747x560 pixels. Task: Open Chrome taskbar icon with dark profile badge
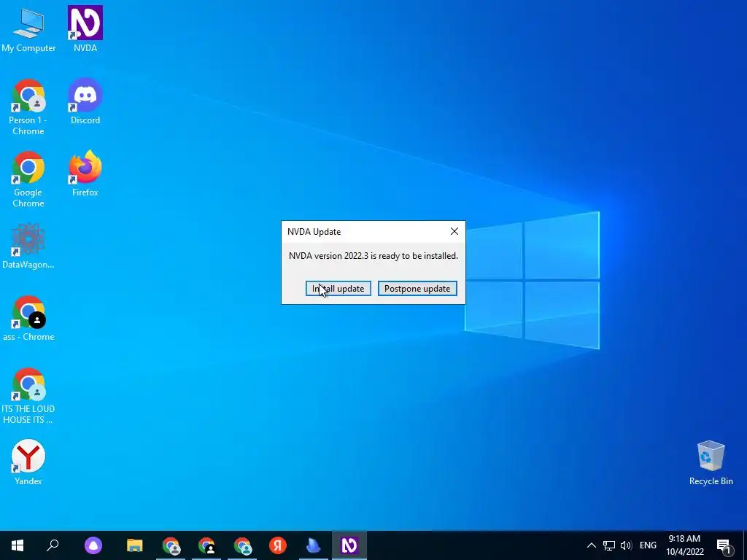206,545
